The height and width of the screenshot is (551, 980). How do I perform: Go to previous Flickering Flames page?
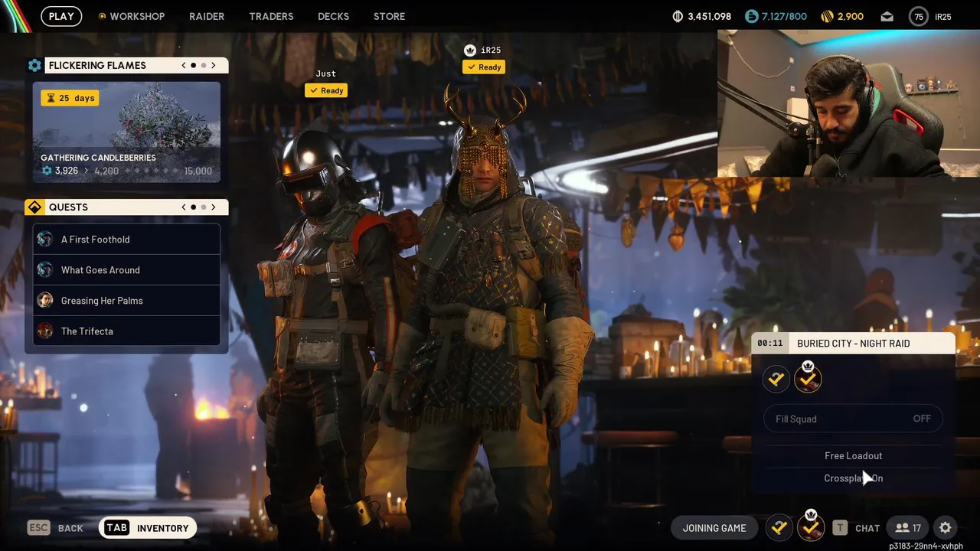[184, 66]
